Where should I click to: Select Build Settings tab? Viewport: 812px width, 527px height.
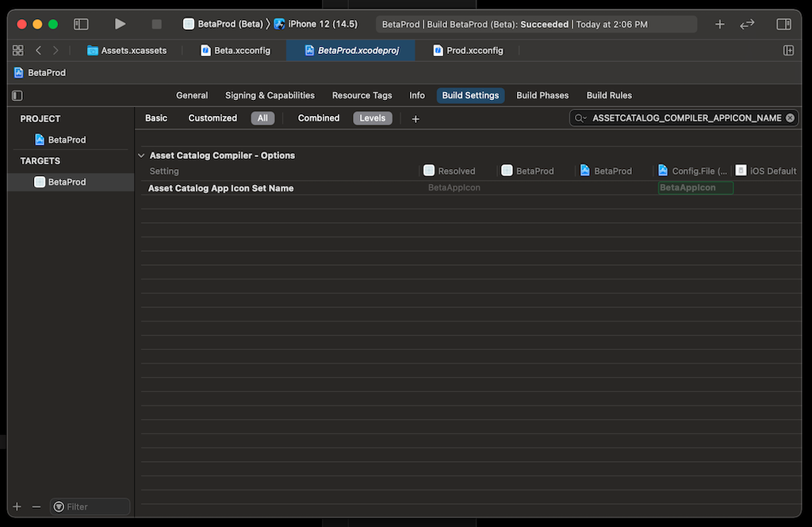coord(470,95)
